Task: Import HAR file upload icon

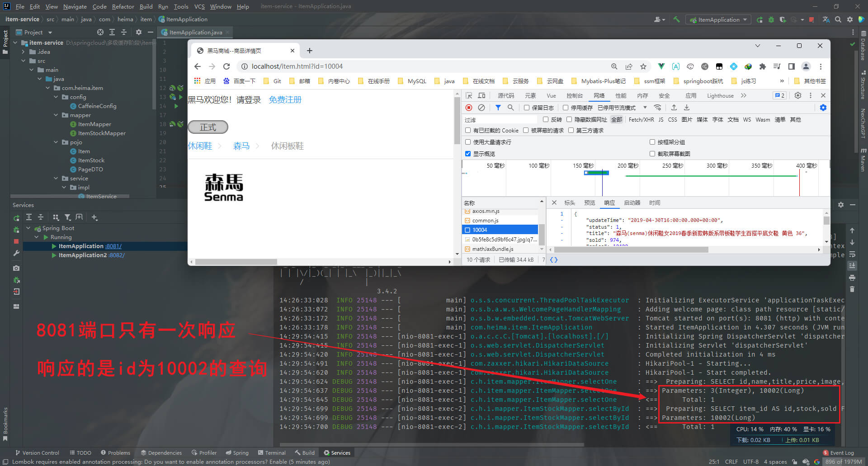Action: [x=674, y=108]
